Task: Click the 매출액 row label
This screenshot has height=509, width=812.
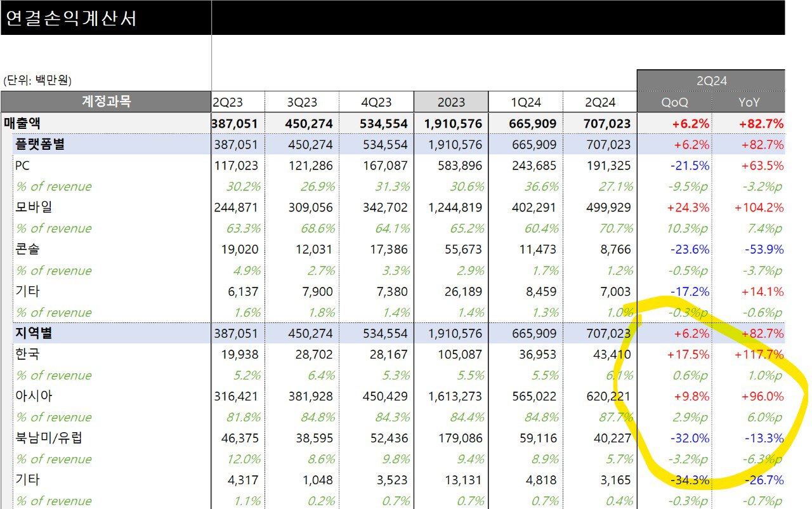Action: (x=22, y=123)
